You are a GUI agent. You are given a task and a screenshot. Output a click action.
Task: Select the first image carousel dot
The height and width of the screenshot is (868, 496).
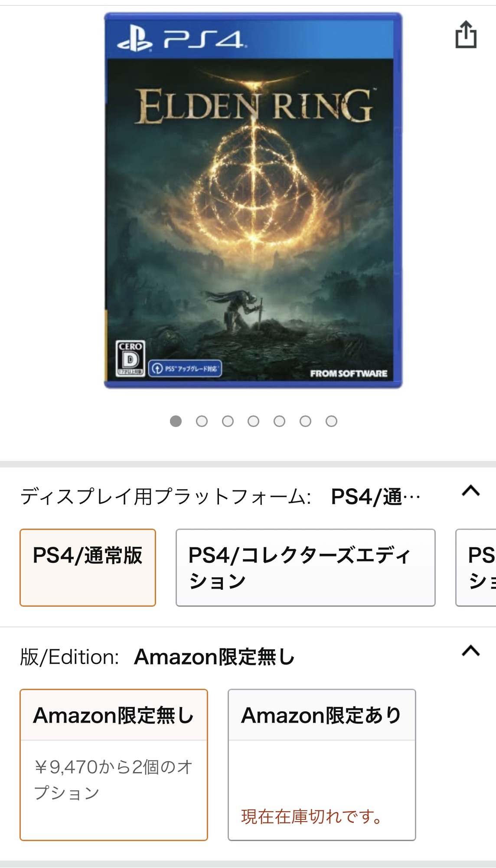176,421
